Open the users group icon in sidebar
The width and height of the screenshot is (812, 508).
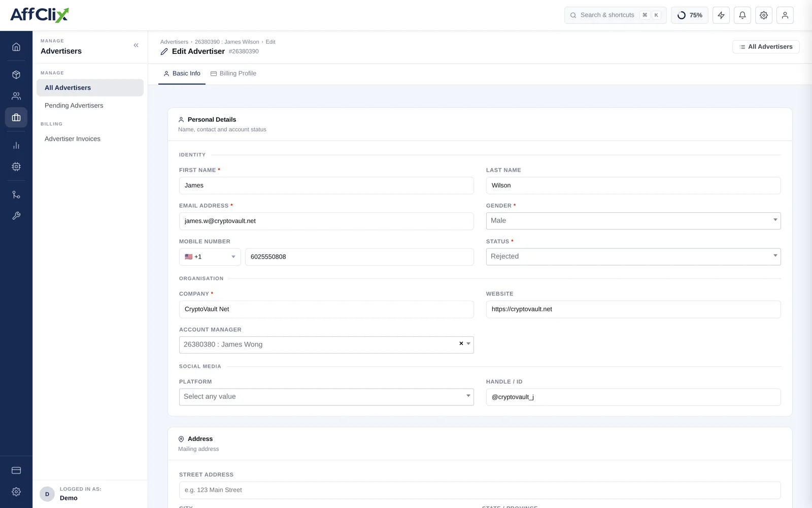coord(16,96)
